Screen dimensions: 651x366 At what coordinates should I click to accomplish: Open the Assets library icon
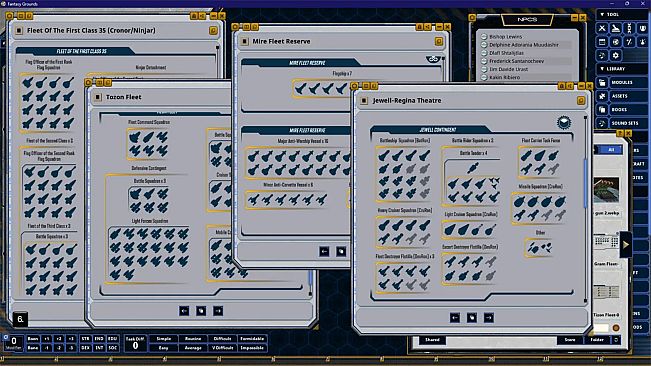coord(602,96)
